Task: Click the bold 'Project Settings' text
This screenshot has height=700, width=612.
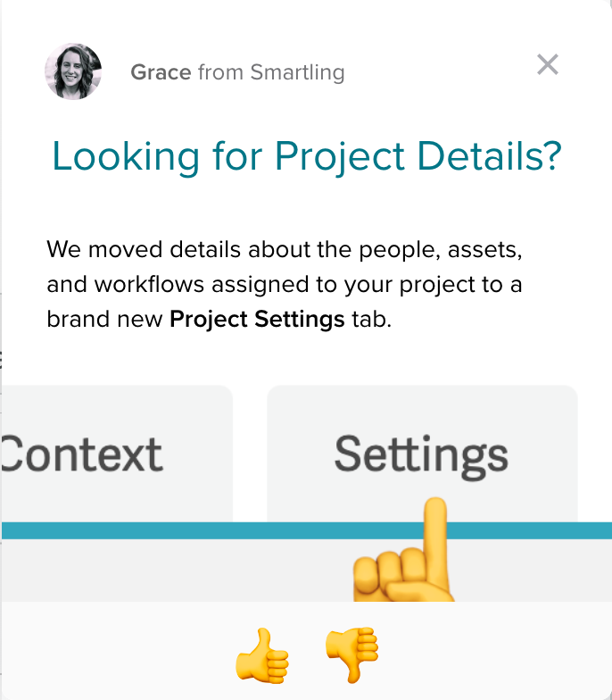Action: click(x=257, y=320)
